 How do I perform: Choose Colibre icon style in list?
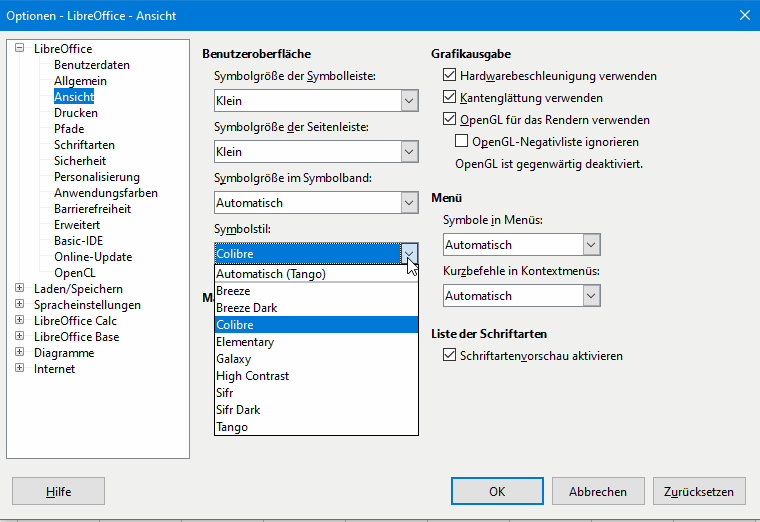(x=316, y=325)
